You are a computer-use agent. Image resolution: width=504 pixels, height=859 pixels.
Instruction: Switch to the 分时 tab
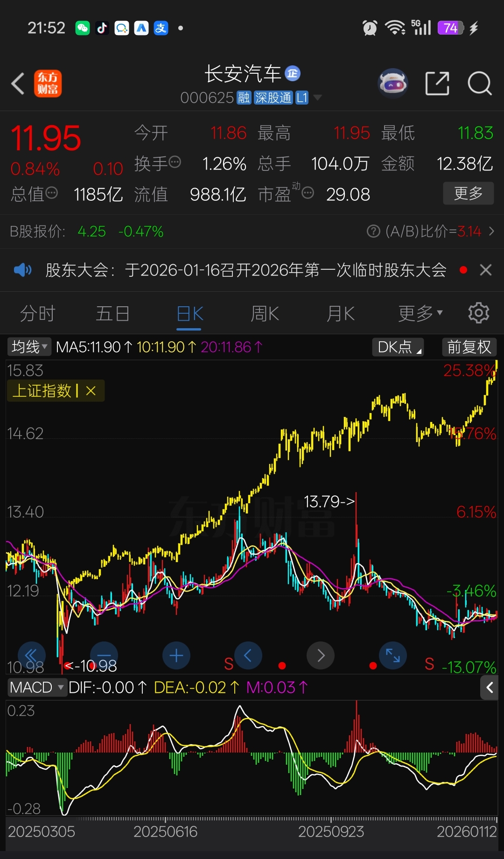tap(38, 313)
